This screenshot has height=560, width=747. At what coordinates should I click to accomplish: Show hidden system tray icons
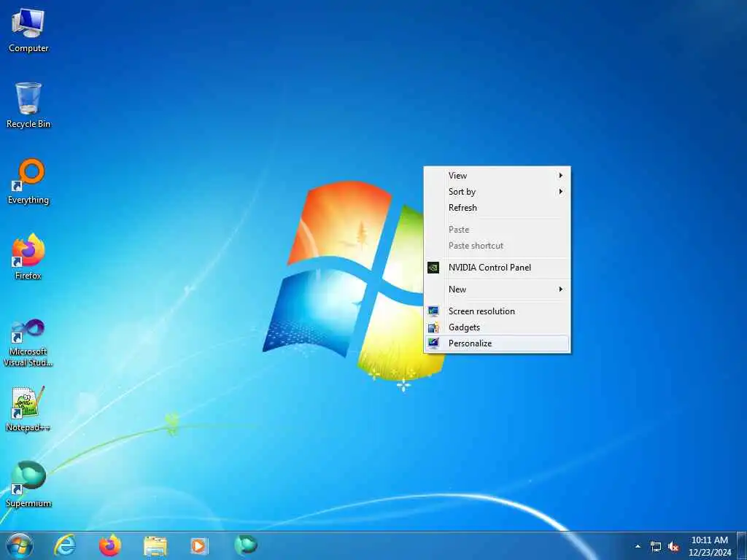[638, 547]
